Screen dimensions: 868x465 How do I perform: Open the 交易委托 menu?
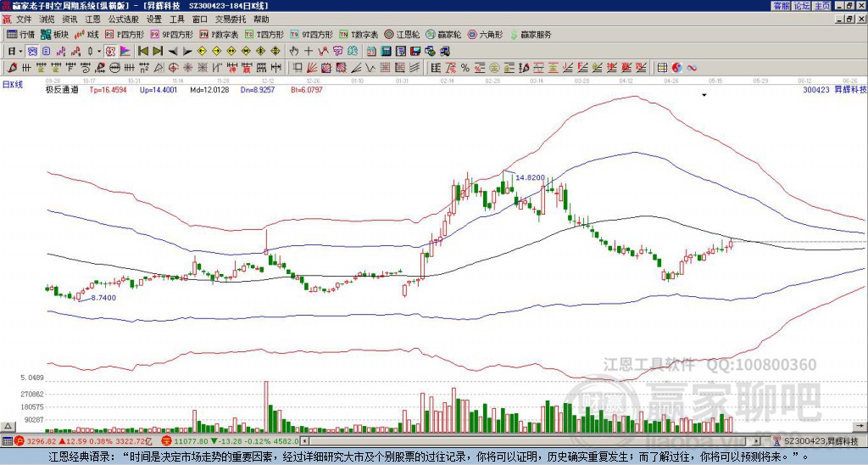tap(231, 20)
